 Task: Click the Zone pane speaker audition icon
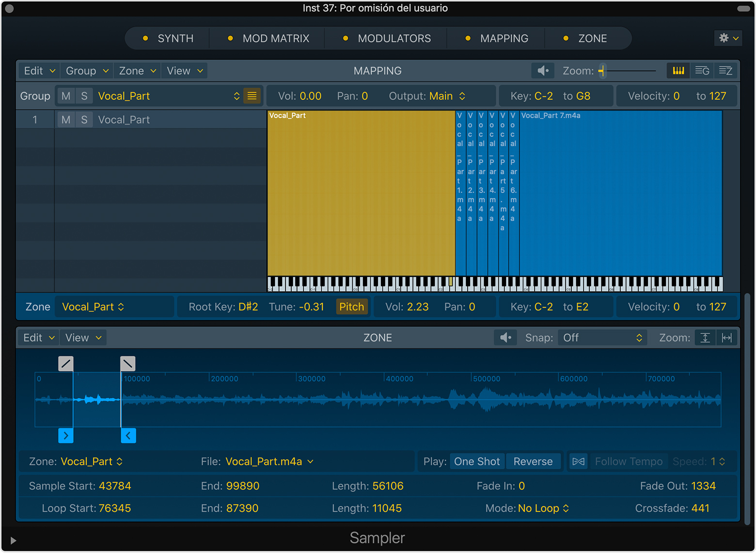coord(505,338)
